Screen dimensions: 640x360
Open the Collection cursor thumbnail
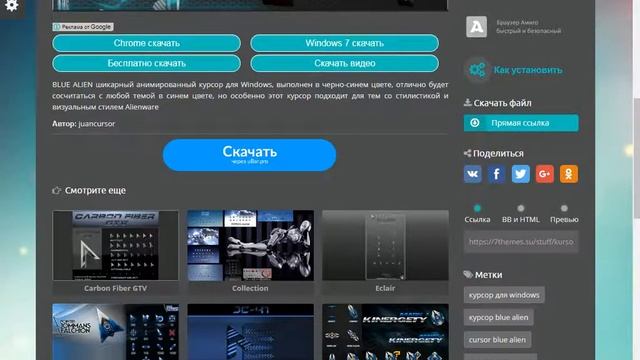coord(250,245)
